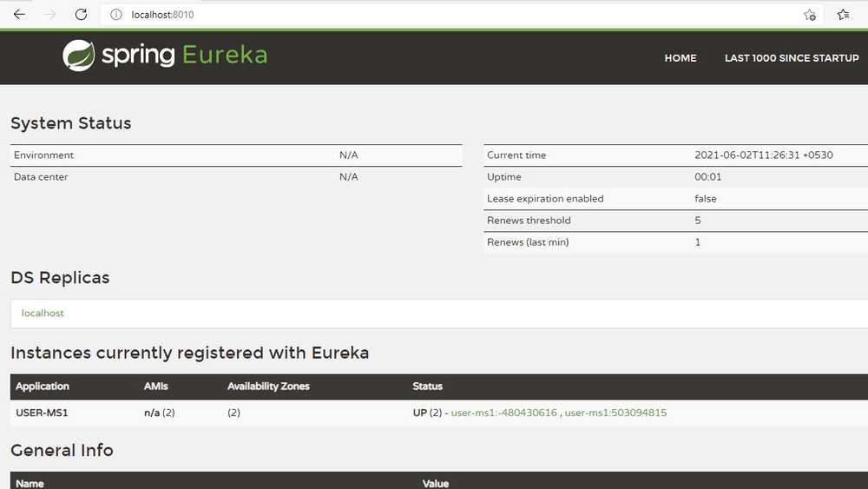Viewport: 868px width, 489px height.
Task: Click the Name column header
Action: (30, 484)
